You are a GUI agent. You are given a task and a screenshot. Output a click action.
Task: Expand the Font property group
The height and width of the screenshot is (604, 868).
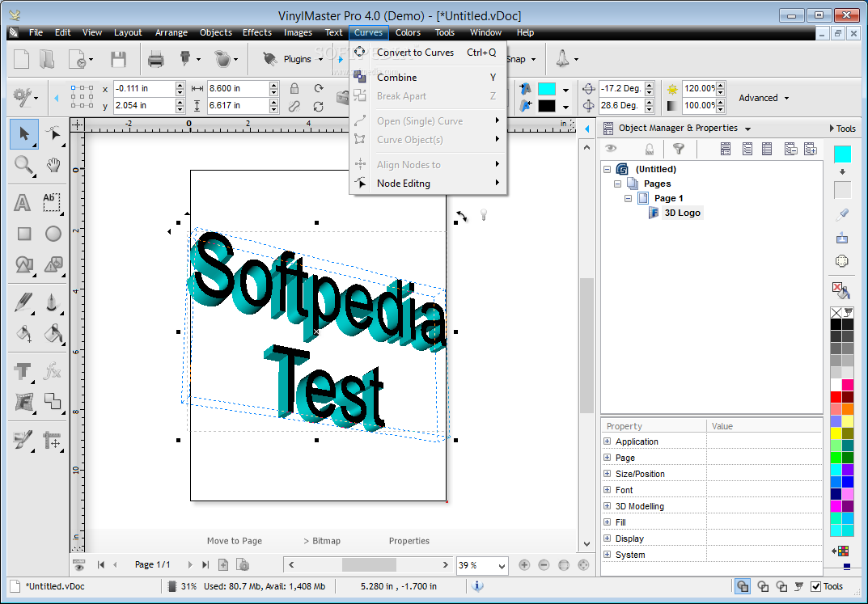[608, 490]
